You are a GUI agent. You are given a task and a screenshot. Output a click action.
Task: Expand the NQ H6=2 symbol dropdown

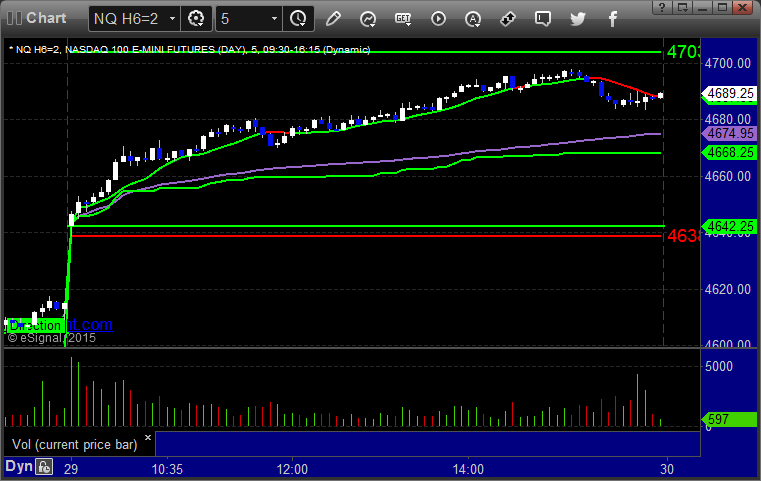click(172, 19)
